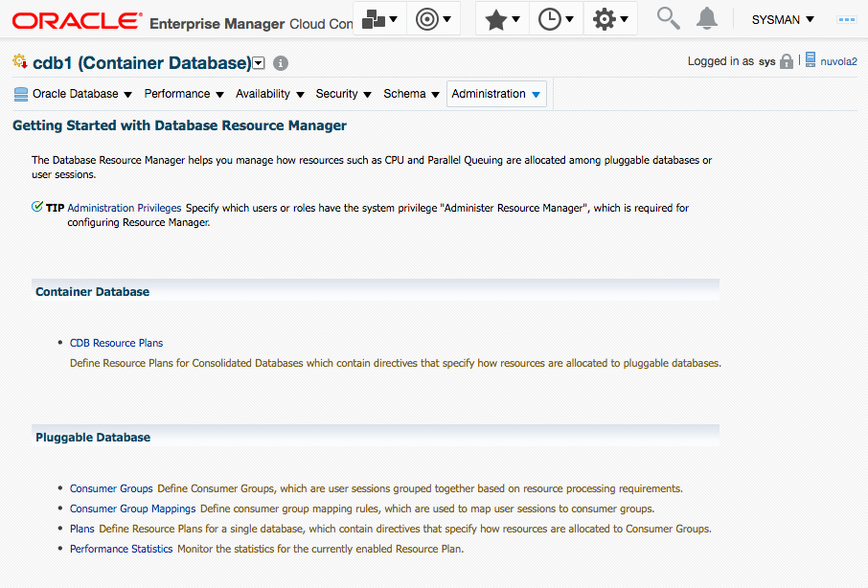Click the Logged in as sys text
The height and width of the screenshot is (588, 868).
coord(731,61)
